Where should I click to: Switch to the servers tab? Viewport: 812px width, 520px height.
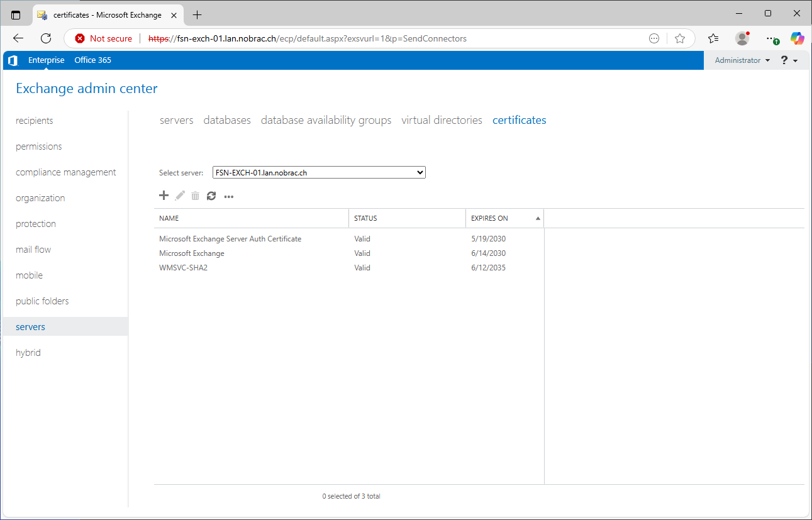(177, 120)
